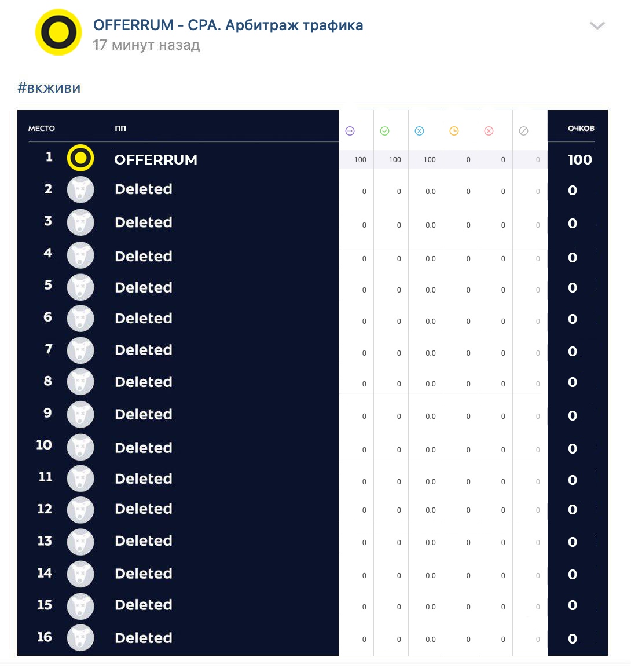Click the blue percent column icon
Screen dimensions: 631x672
[419, 131]
